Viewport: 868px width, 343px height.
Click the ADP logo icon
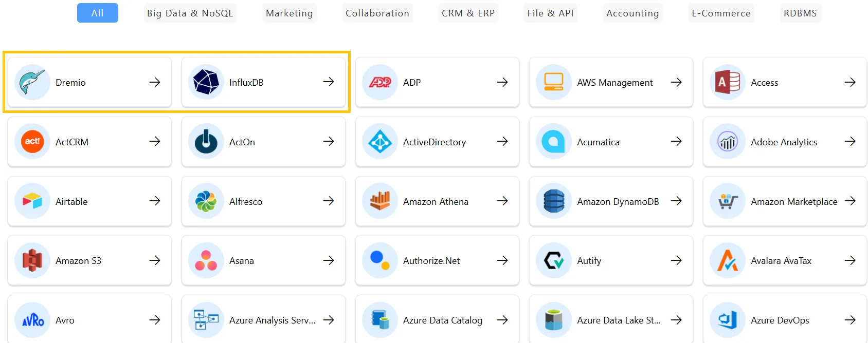(380, 82)
